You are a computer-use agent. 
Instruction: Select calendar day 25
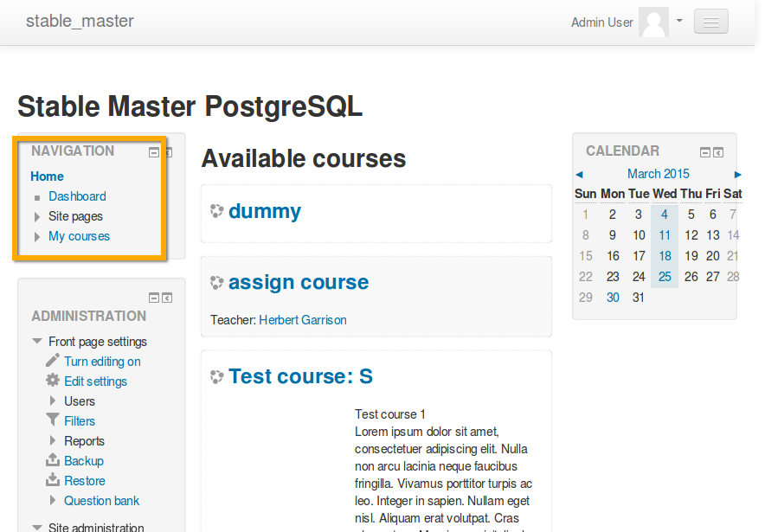click(665, 277)
